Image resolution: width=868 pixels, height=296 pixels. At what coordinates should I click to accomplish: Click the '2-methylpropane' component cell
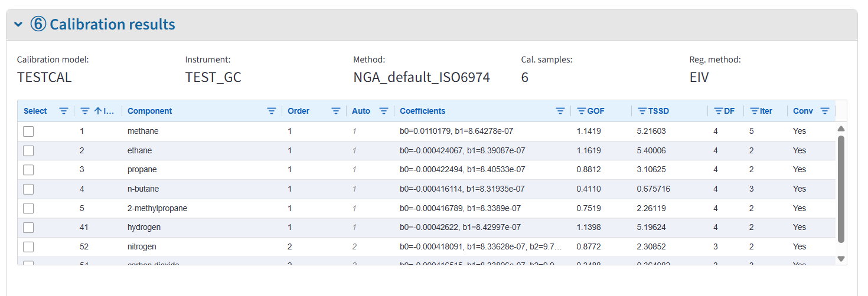pyautogui.click(x=157, y=208)
